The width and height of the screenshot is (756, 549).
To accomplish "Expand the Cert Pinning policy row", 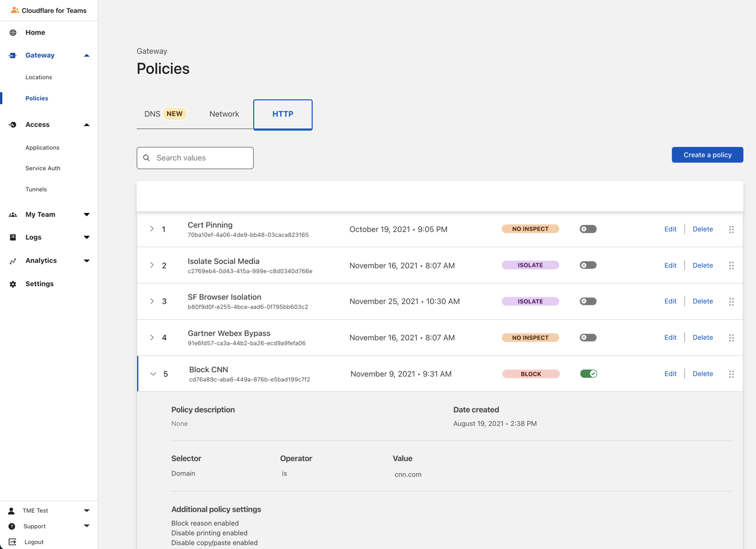I will tap(152, 229).
